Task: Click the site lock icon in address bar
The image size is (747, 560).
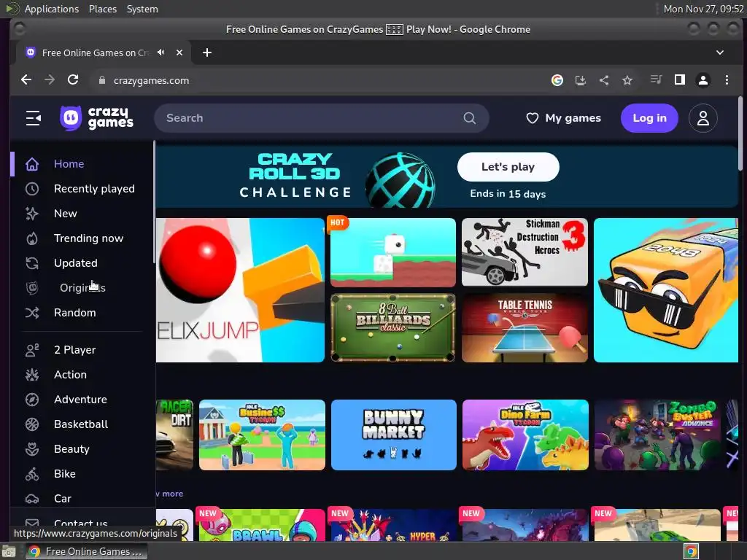Action: pyautogui.click(x=101, y=80)
